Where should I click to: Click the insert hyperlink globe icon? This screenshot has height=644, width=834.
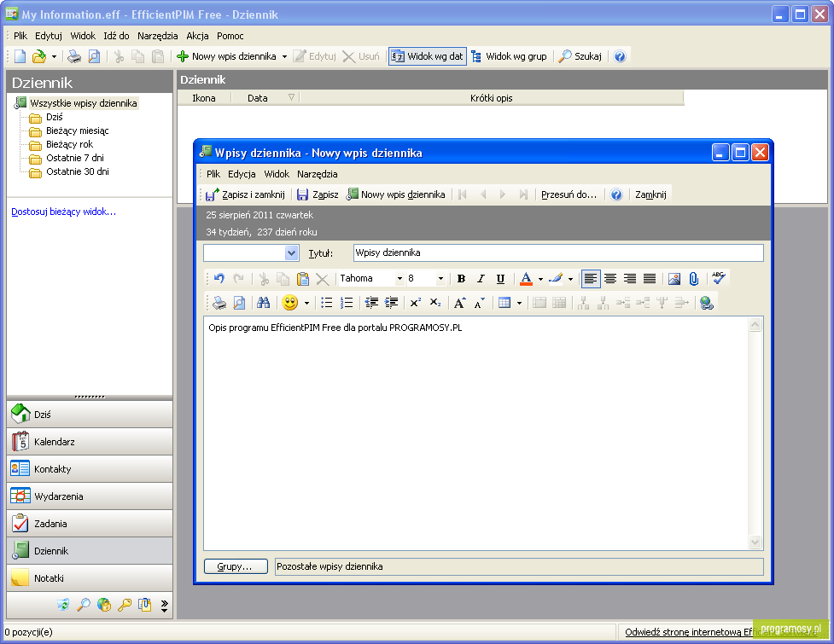706,303
